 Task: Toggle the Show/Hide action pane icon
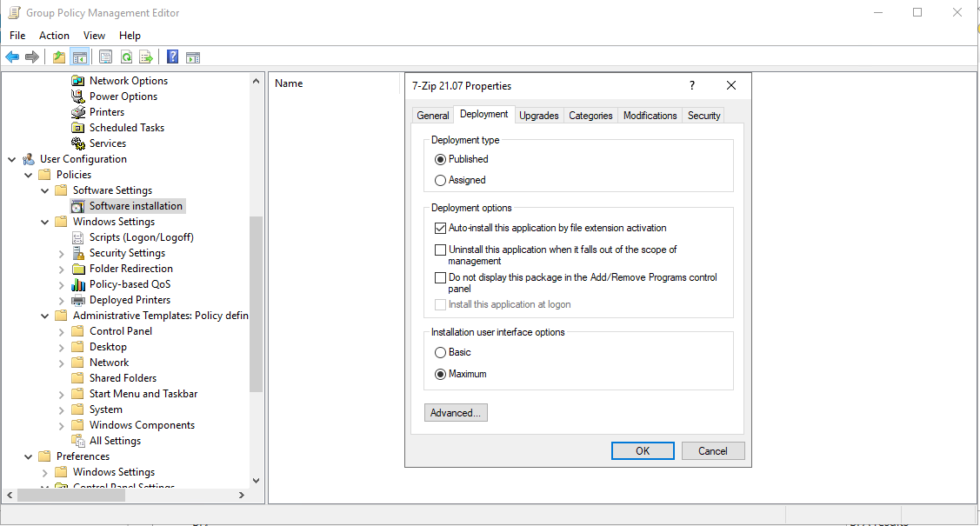pos(193,57)
